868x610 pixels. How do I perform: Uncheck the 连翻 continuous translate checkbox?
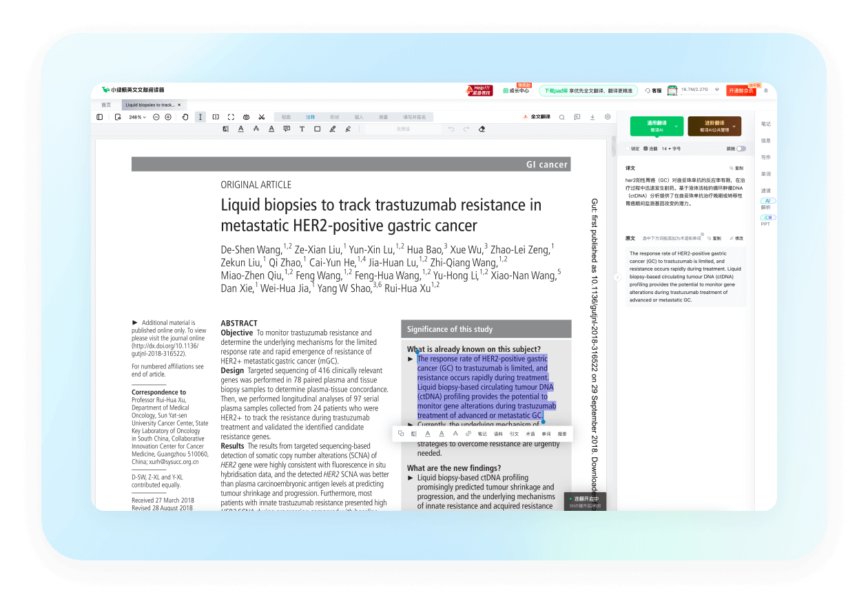(646, 149)
